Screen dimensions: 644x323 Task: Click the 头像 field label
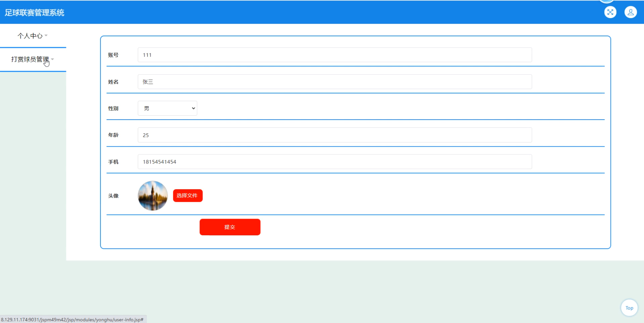coord(113,196)
